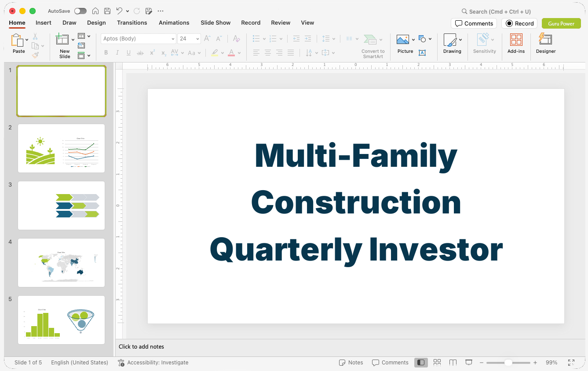Open the font size dropdown showing 24
This screenshot has height=371, width=588.
click(x=189, y=39)
